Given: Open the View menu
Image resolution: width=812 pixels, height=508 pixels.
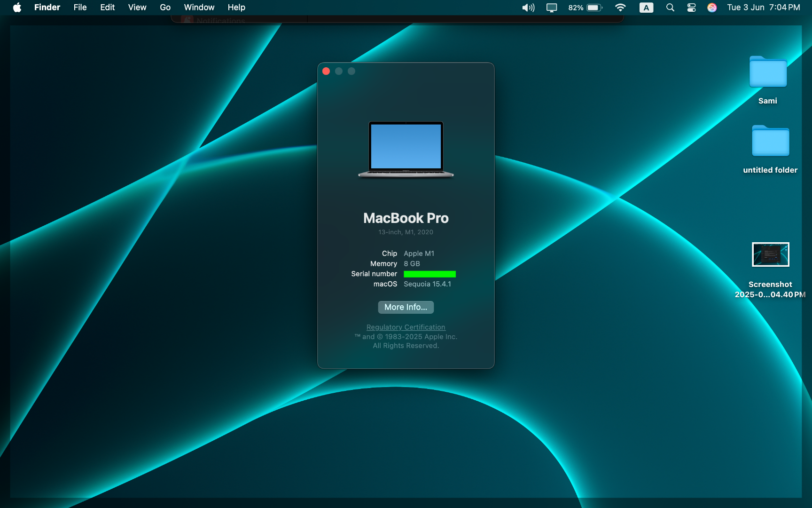Looking at the screenshot, I should click(137, 8).
